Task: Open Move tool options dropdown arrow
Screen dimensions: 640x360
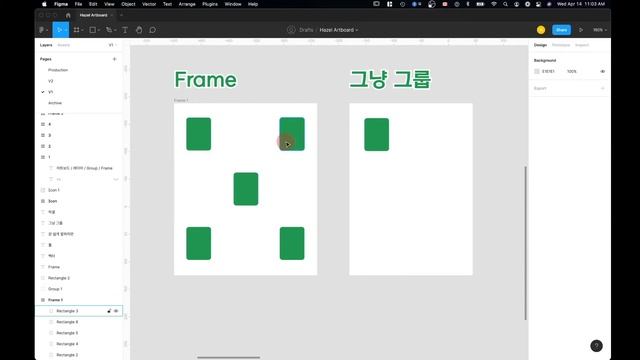Action: [66, 30]
